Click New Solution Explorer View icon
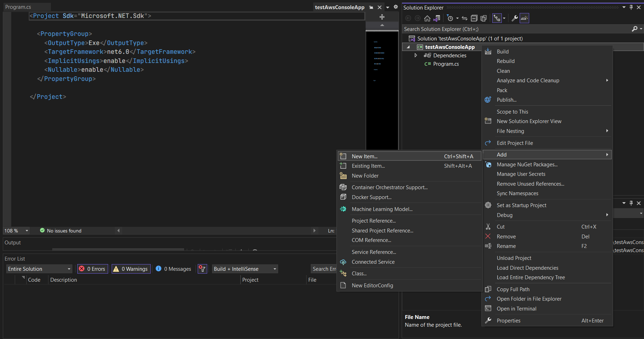Image resolution: width=644 pixels, height=339 pixels. click(x=488, y=121)
